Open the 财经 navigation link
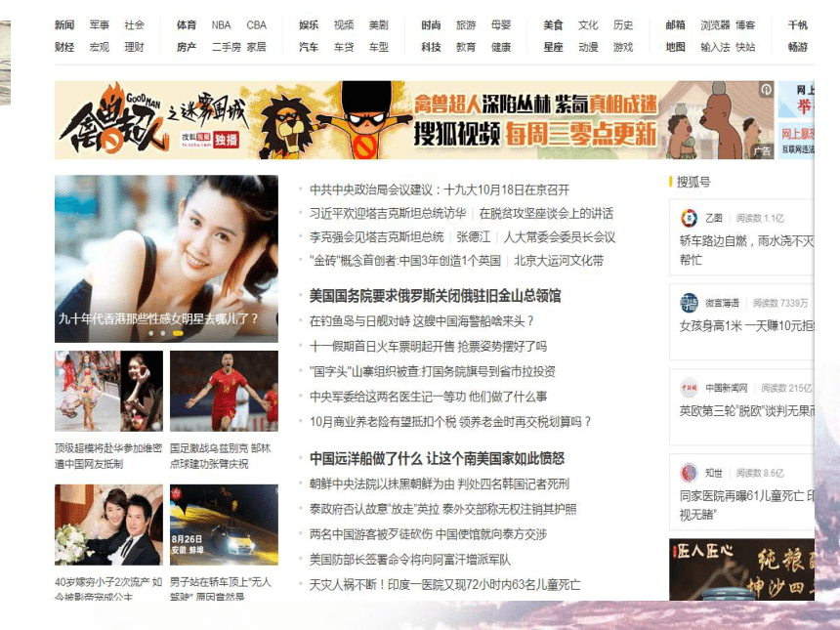The width and height of the screenshot is (840, 630). click(64, 47)
